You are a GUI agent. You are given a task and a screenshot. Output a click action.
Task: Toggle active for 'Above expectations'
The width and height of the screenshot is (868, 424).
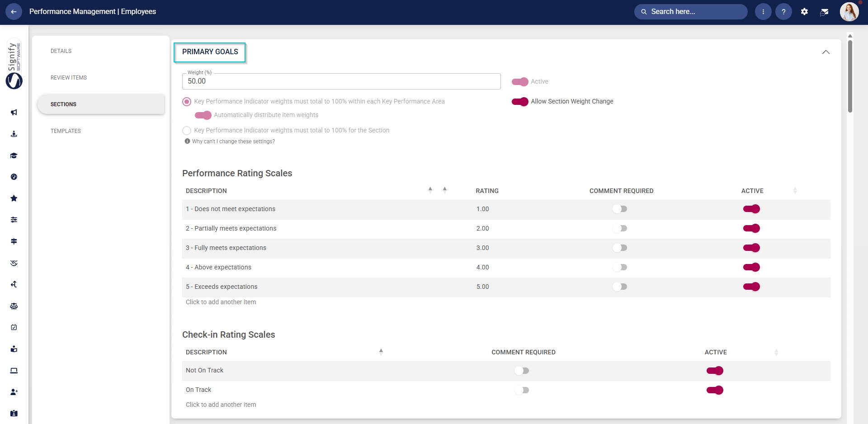[751, 267]
